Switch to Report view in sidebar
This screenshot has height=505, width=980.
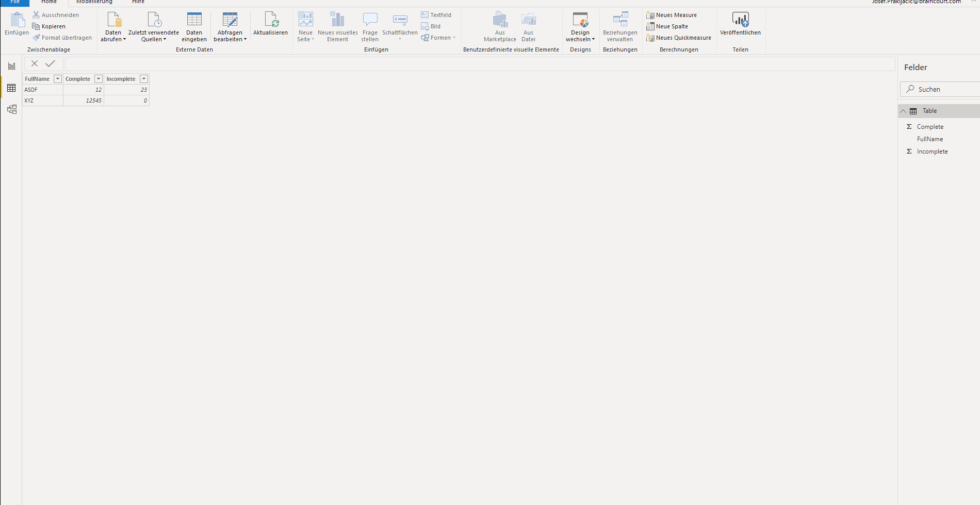[x=11, y=66]
